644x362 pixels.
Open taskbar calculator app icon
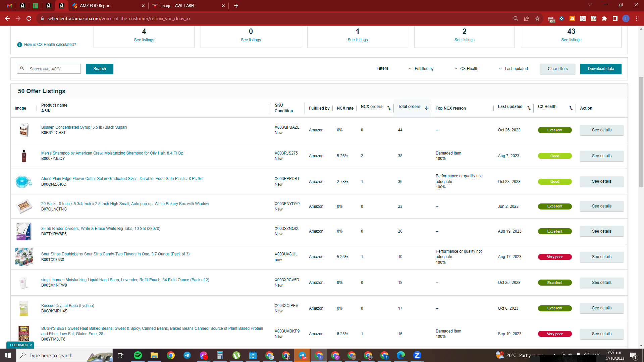(x=220, y=355)
